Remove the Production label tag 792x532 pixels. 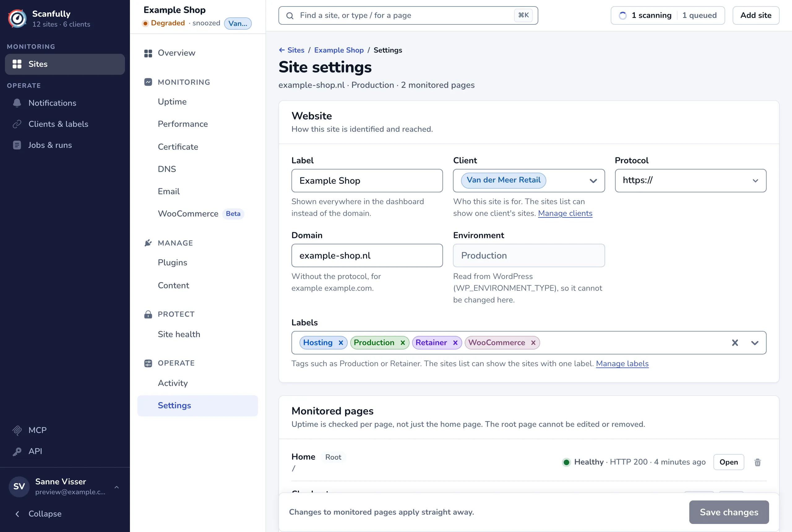[402, 343]
